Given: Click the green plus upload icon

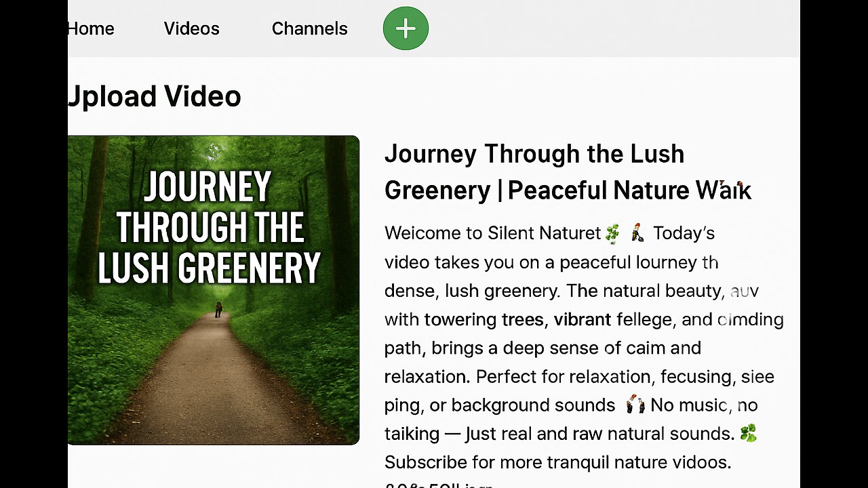Looking at the screenshot, I should [x=406, y=28].
